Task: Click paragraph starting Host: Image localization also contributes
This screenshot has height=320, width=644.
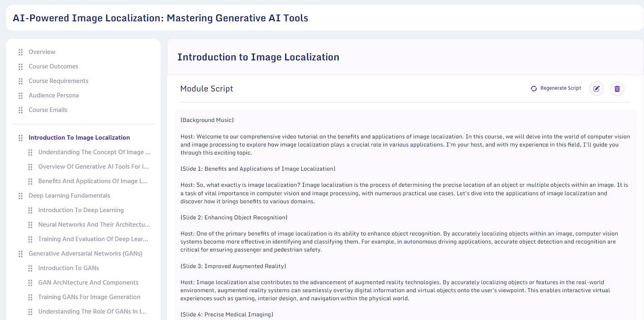Action: pyautogui.click(x=395, y=290)
